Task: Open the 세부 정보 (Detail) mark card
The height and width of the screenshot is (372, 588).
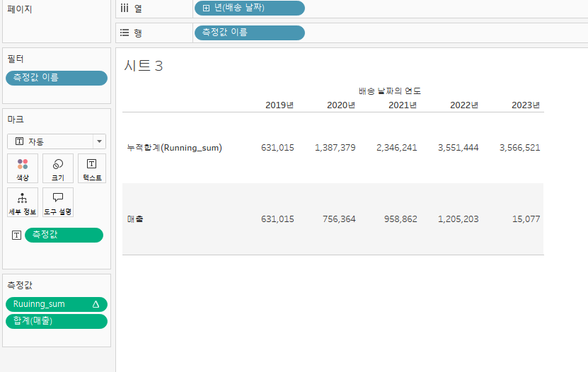Action: [x=23, y=202]
